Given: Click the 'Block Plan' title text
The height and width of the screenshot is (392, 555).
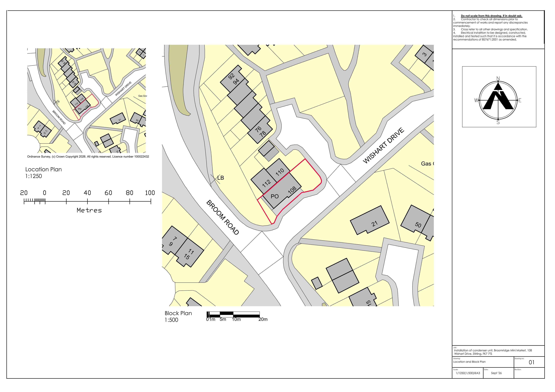Looking at the screenshot, I should pos(178,313).
